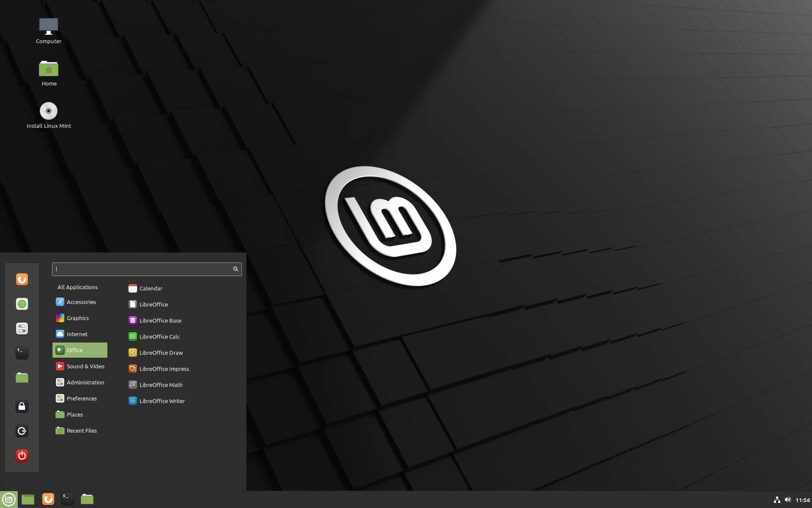
Task: Select the Office category in menu
Action: [81, 350]
